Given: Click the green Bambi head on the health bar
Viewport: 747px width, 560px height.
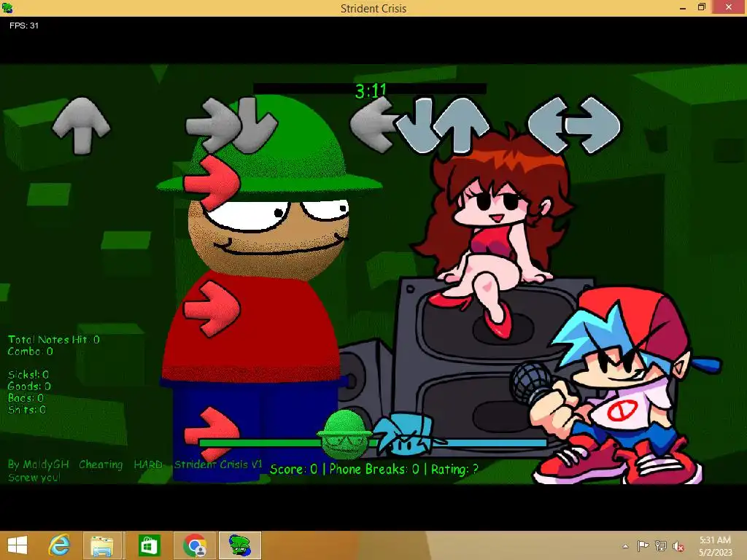Looking at the screenshot, I should pyautogui.click(x=344, y=433).
